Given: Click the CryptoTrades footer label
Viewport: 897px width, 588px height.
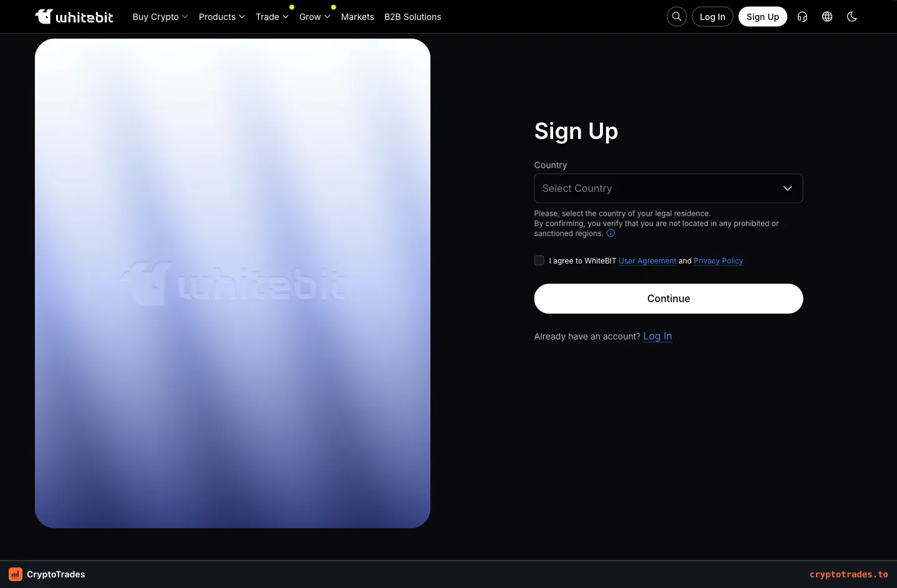Looking at the screenshot, I should click(x=56, y=574).
